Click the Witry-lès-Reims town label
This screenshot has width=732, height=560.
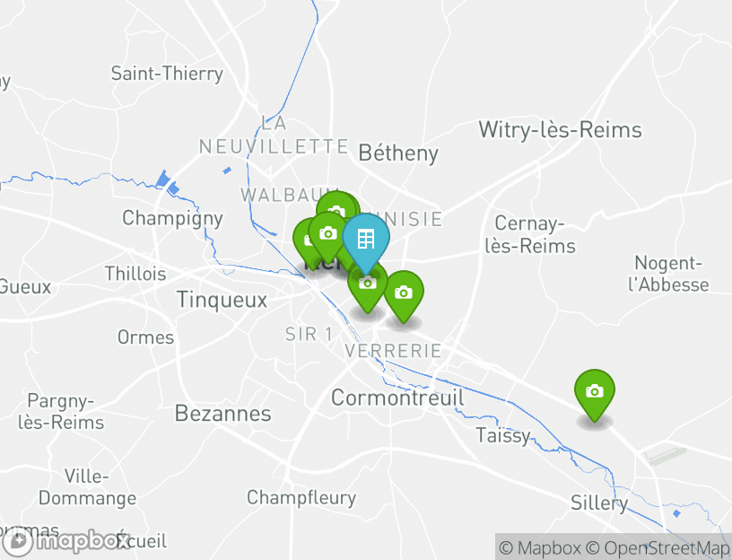click(560, 130)
